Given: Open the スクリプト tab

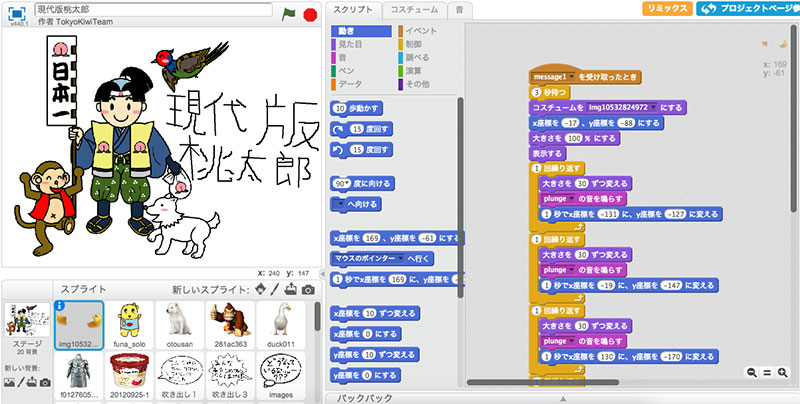Looking at the screenshot, I should tap(353, 10).
